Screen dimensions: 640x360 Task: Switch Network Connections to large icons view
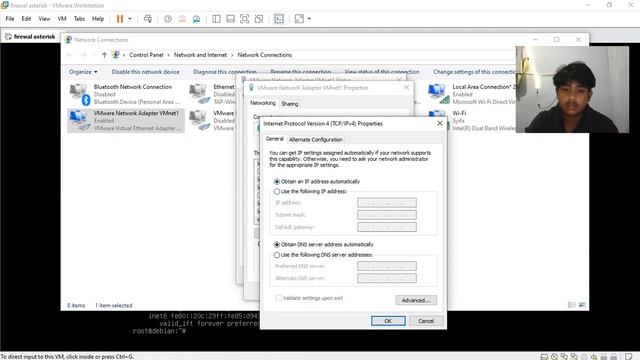click(x=582, y=305)
